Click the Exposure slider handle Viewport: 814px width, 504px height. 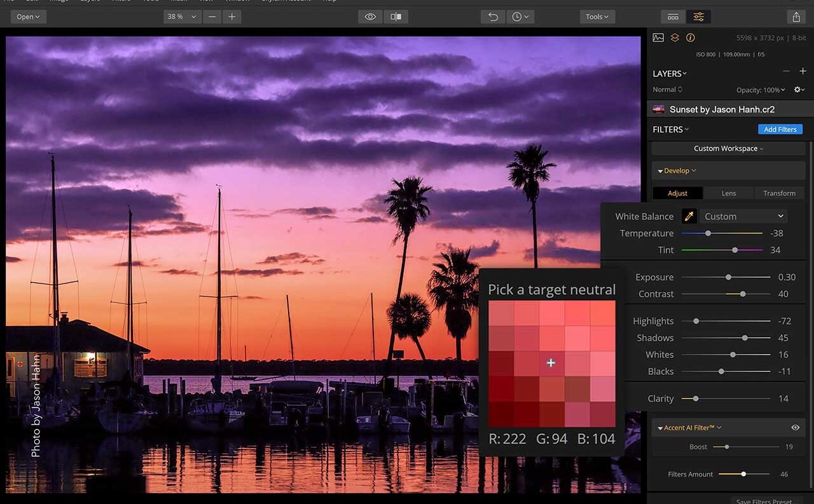click(729, 277)
